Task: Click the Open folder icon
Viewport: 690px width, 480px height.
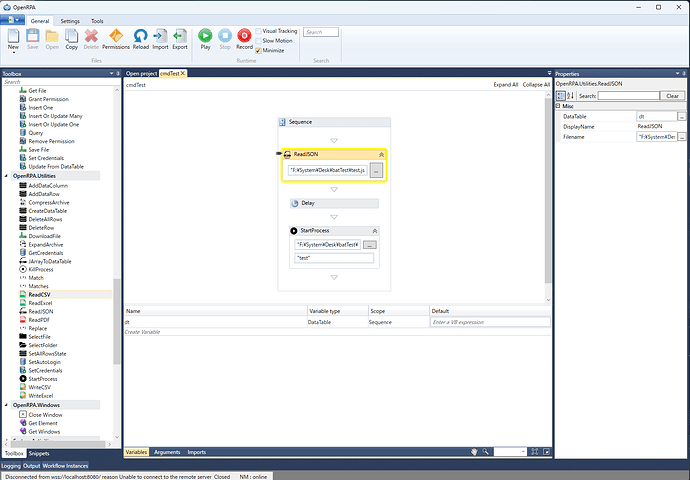Action: [x=52, y=36]
